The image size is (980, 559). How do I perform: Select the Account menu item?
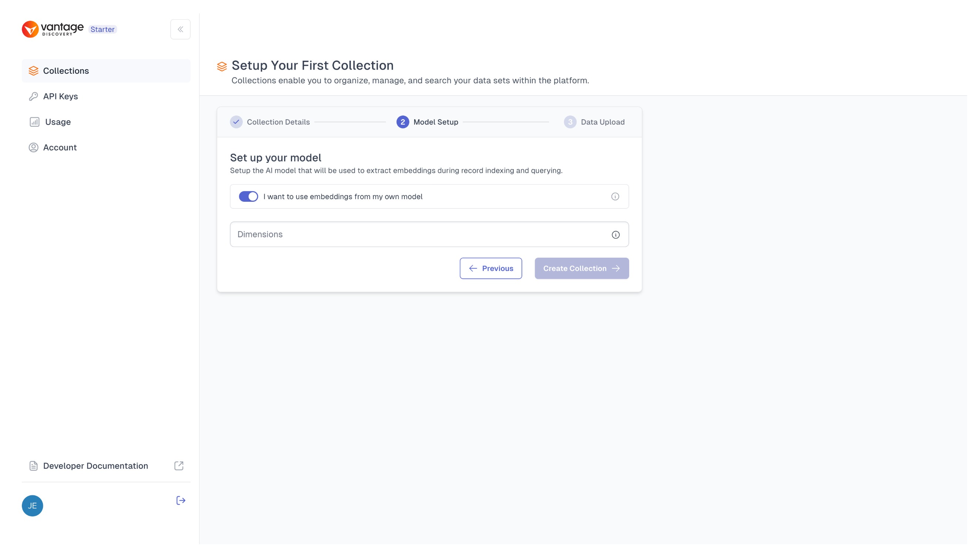tap(59, 147)
